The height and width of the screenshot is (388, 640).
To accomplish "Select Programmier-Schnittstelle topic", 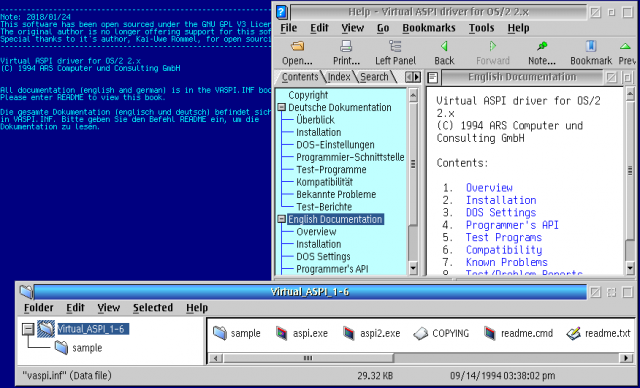I will click(x=350, y=157).
